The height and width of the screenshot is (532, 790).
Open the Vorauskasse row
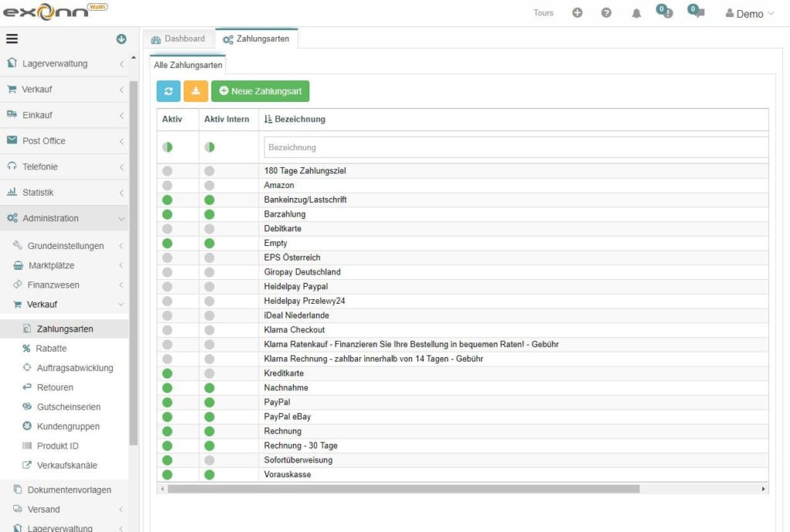point(463,475)
